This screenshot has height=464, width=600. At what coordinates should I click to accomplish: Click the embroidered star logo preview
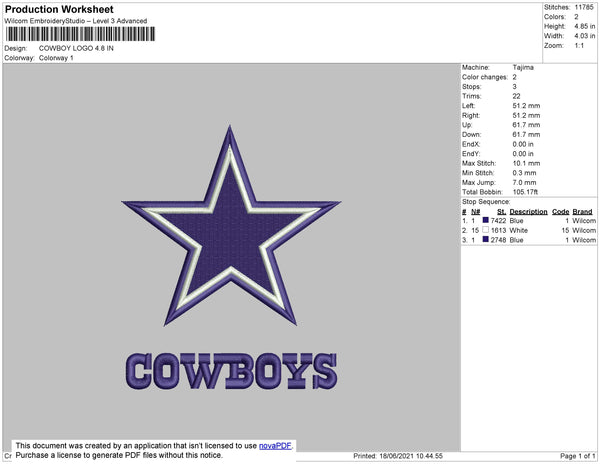tap(231, 226)
